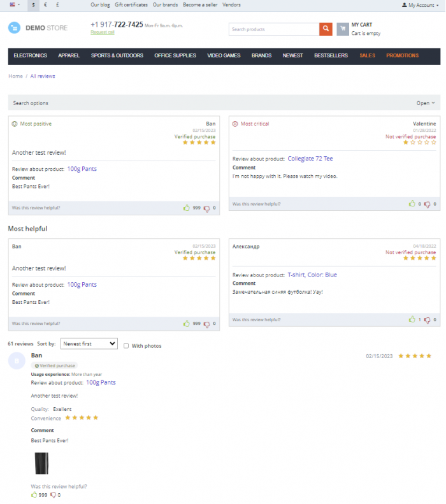Go to Home breadcrumb
The width and height of the screenshot is (446, 504).
click(15, 76)
